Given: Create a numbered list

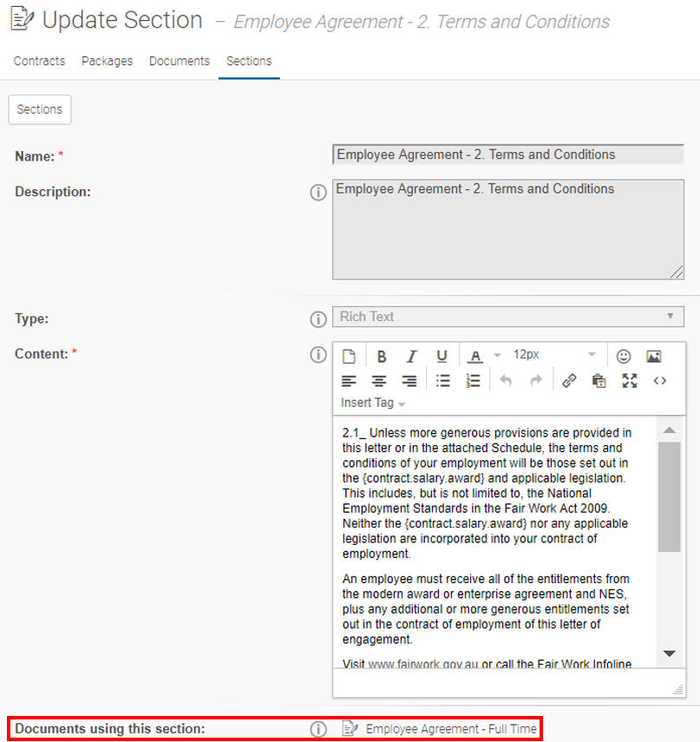Looking at the screenshot, I should 473,380.
